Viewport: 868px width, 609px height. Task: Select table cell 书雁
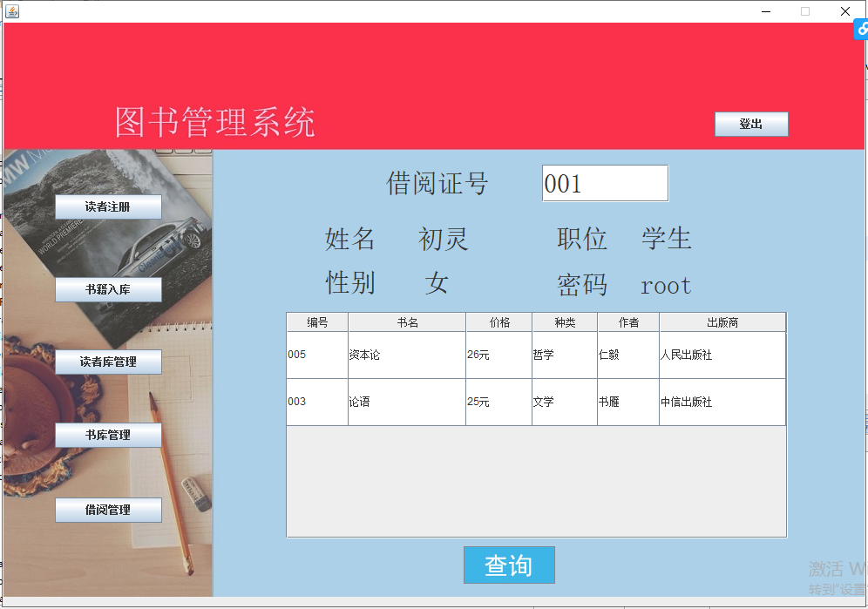tap(628, 402)
